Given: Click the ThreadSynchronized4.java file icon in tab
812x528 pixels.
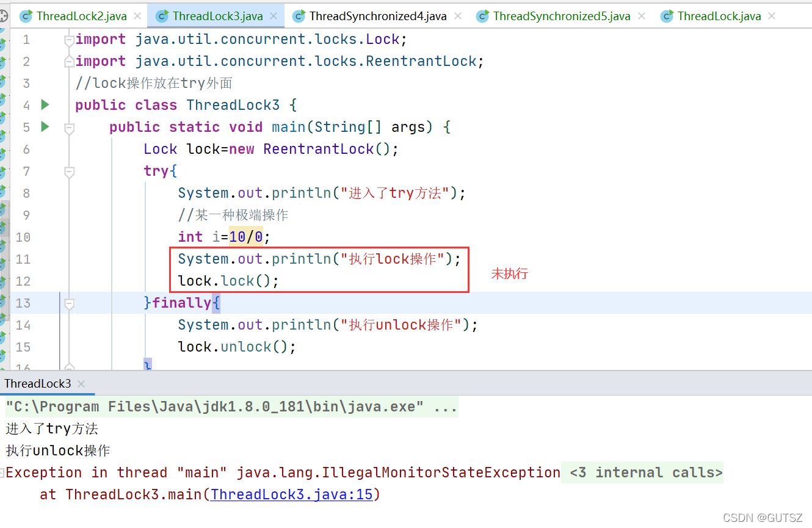Looking at the screenshot, I should [x=299, y=16].
